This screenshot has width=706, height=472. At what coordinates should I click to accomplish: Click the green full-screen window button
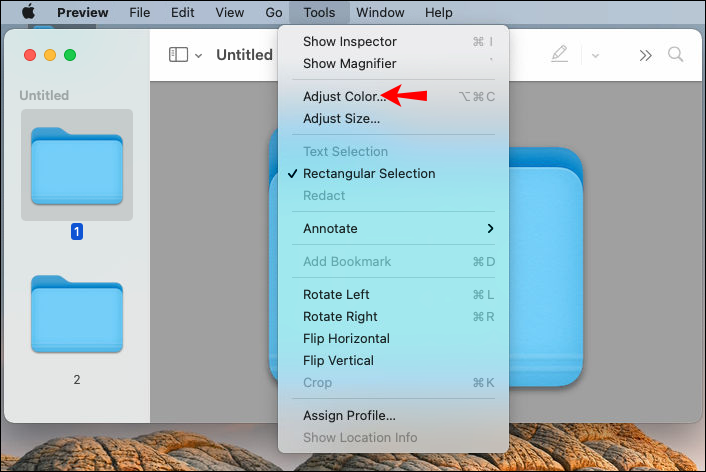pyautogui.click(x=69, y=55)
